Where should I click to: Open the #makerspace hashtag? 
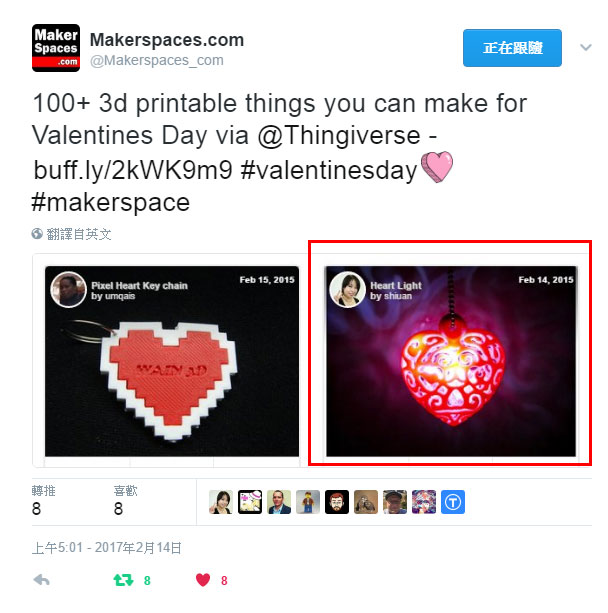point(111,203)
